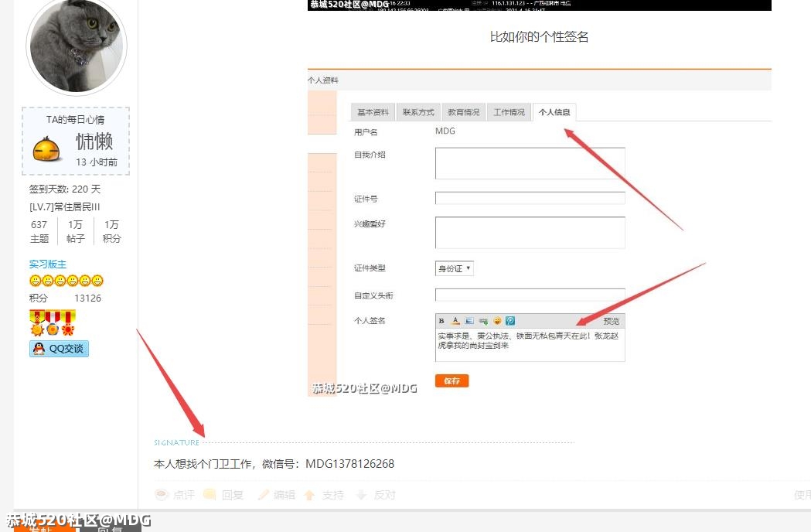This screenshot has width=811, height=532.
Task: Click the 兴趣爱好 text area
Action: pyautogui.click(x=530, y=232)
